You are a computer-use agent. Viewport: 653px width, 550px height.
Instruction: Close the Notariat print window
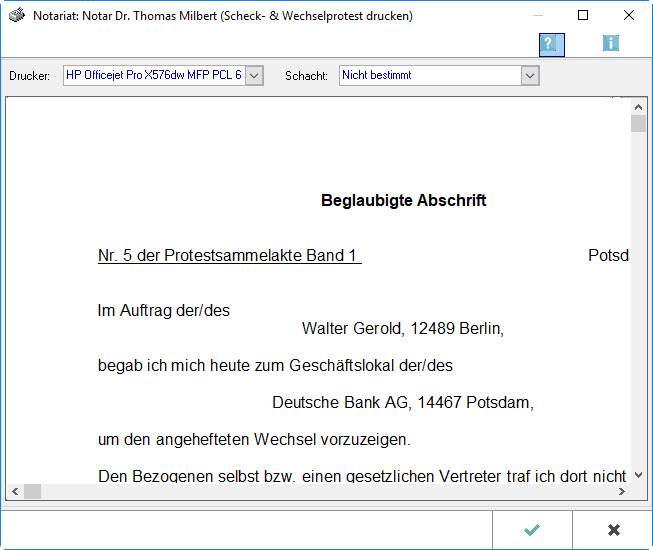point(628,15)
